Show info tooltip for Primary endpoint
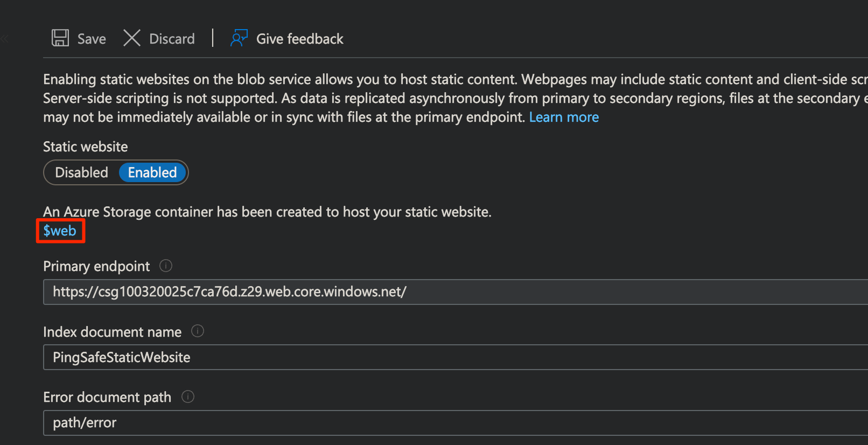Image resolution: width=868 pixels, height=445 pixels. click(166, 266)
